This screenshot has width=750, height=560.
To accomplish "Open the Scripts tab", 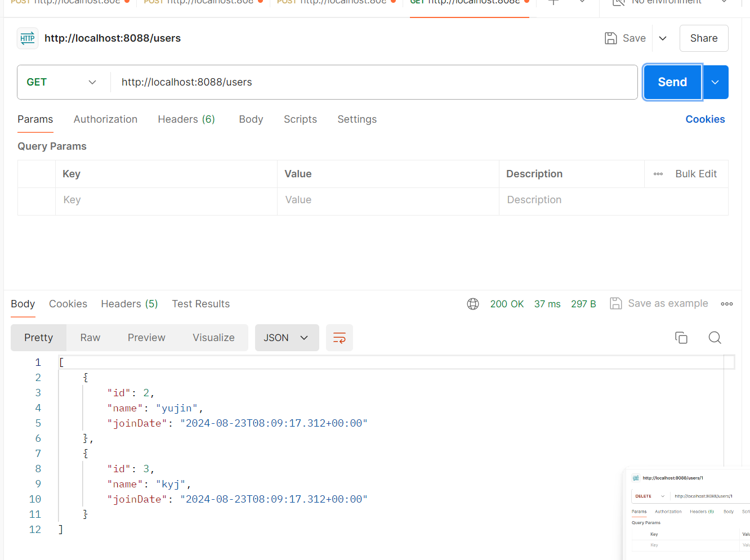I will click(300, 119).
